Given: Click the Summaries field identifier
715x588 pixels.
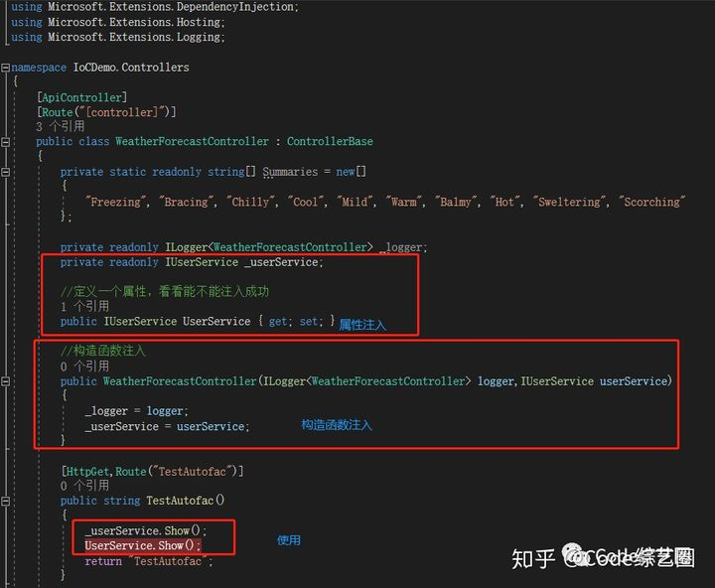Looking at the screenshot, I should [290, 172].
